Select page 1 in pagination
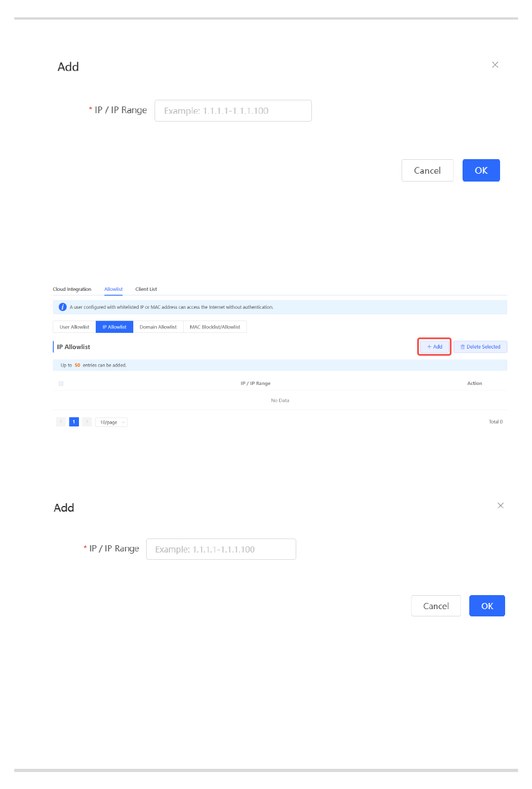Screen dimensions: 532x789 [74, 422]
